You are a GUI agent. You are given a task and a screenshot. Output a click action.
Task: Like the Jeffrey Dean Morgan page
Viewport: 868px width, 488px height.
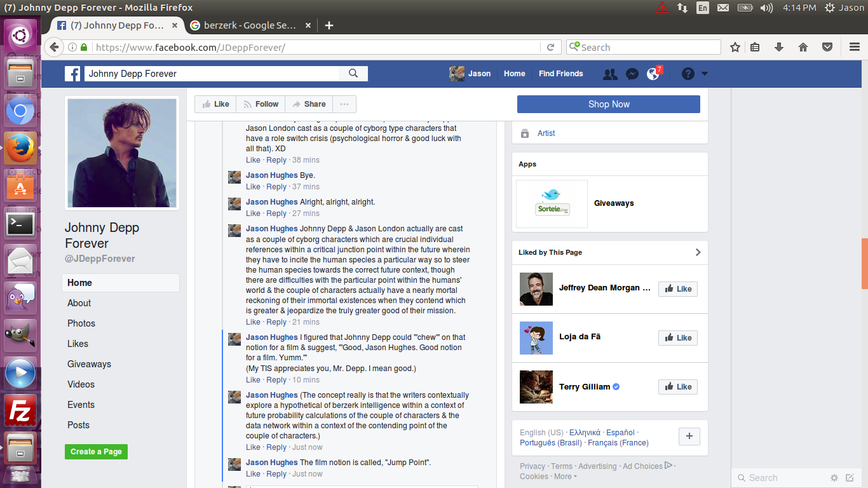coord(678,289)
